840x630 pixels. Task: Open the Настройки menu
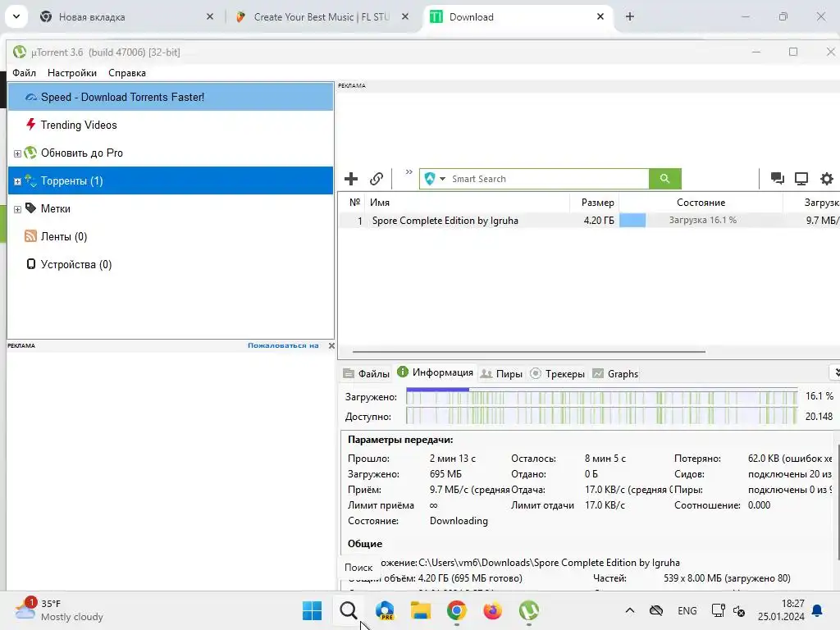[72, 73]
